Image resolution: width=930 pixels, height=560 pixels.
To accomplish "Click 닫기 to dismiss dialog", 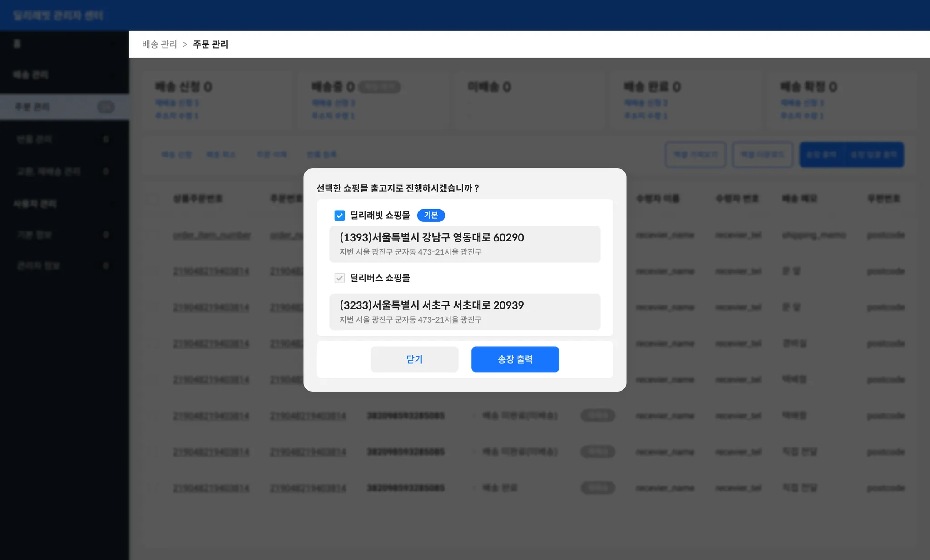I will click(x=414, y=359).
